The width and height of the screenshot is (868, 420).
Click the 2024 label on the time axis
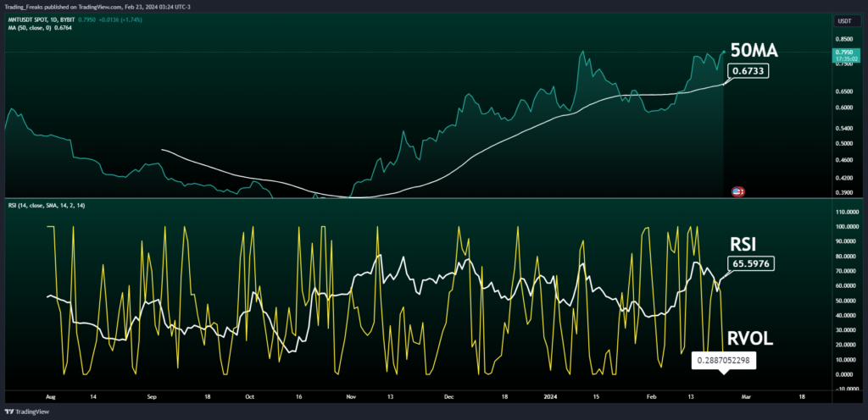tap(551, 397)
